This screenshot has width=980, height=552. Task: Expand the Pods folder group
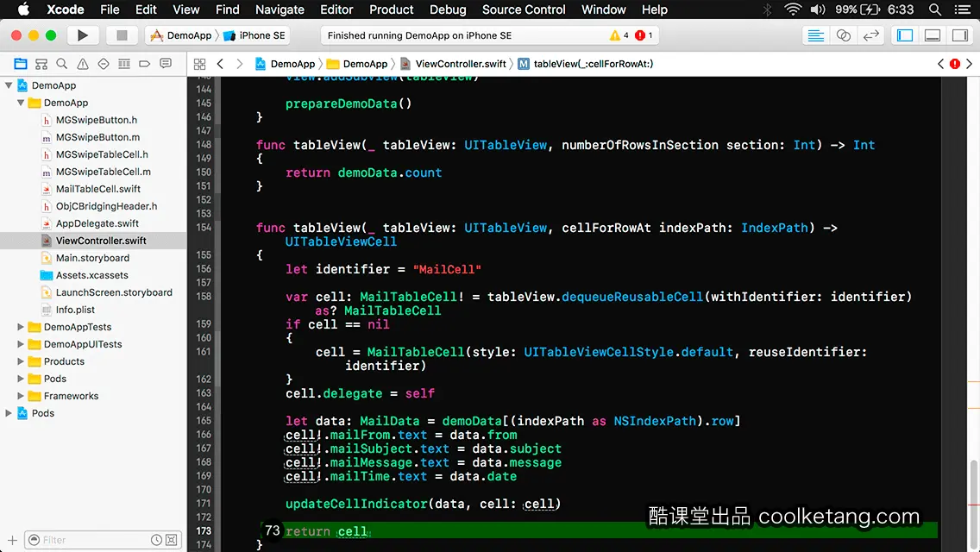click(x=21, y=379)
